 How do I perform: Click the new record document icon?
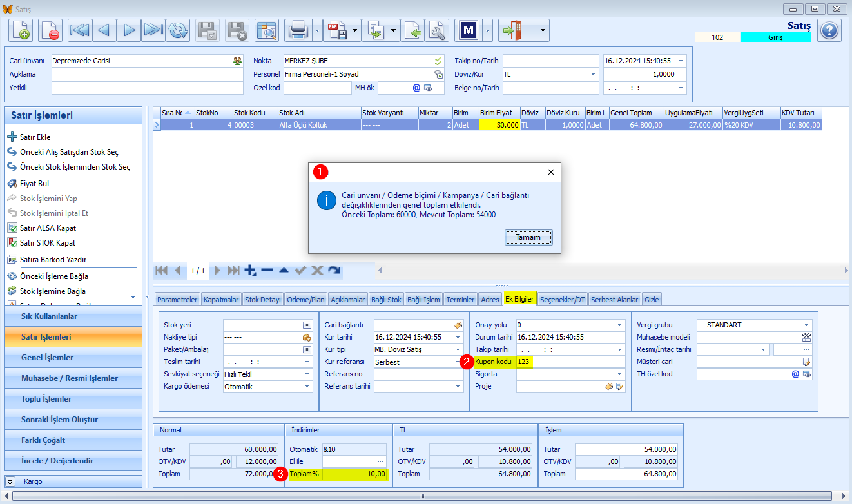[20, 30]
